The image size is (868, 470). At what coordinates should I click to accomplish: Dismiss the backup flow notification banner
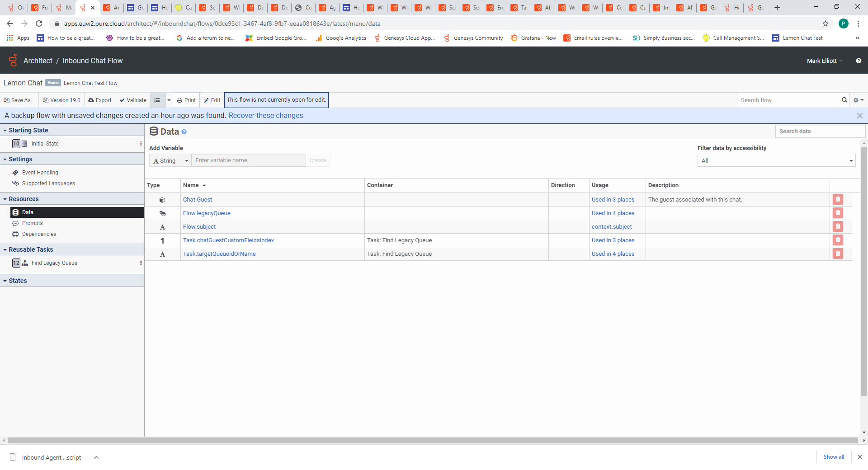pyautogui.click(x=859, y=116)
